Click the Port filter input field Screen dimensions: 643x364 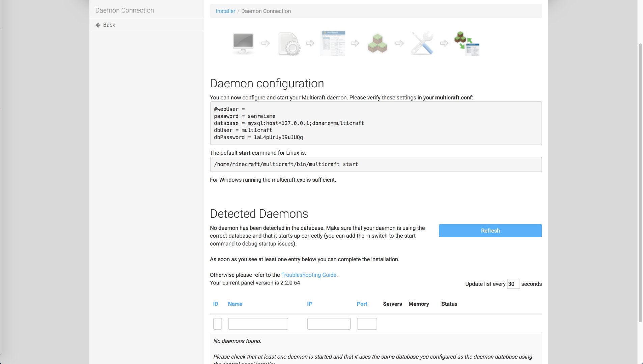coord(367,324)
